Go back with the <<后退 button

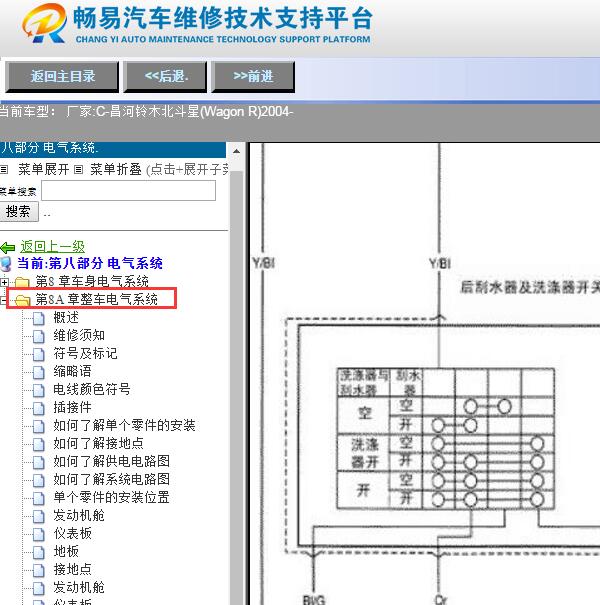[x=165, y=76]
